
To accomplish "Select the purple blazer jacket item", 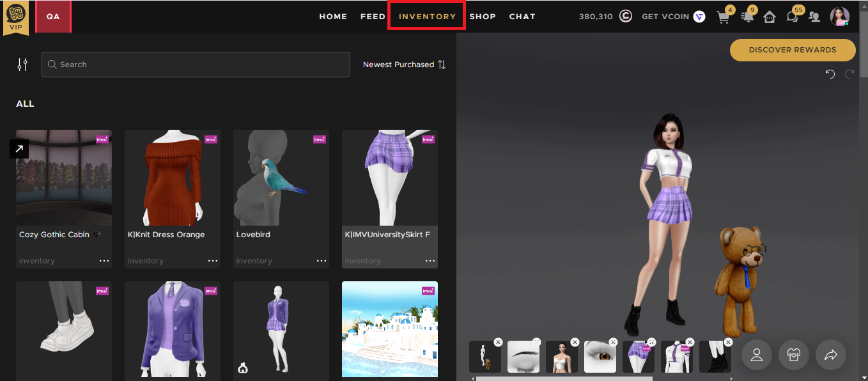I will [x=173, y=330].
